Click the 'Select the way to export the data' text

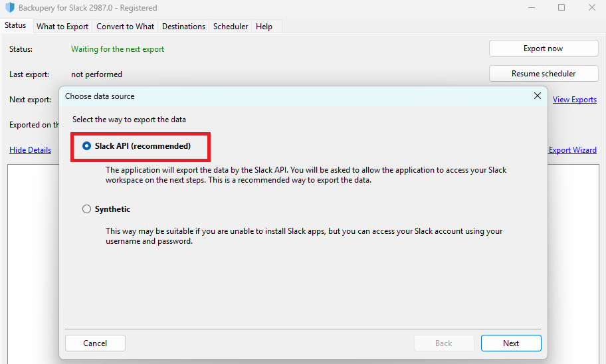tap(129, 120)
